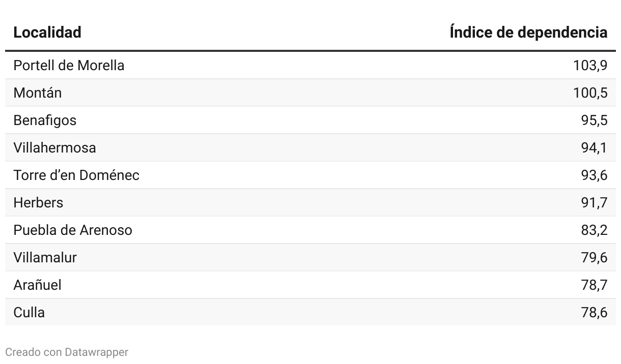Click the 78,6 value for Culla
This screenshot has width=621, height=364.
(594, 313)
